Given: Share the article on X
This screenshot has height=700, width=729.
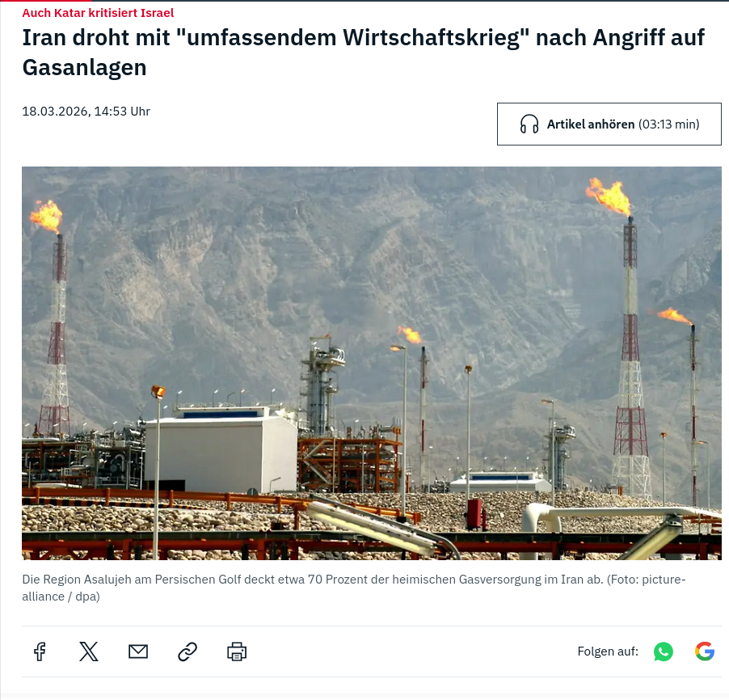Looking at the screenshot, I should (89, 652).
